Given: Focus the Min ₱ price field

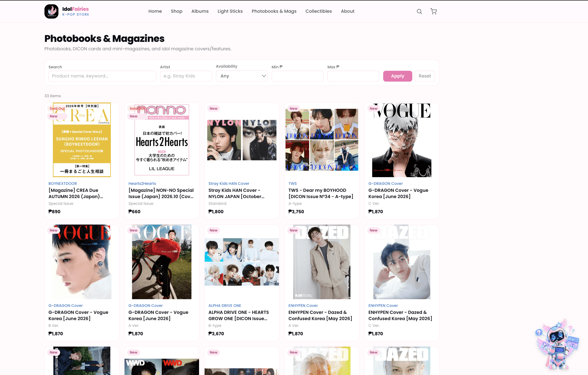Looking at the screenshot, I should point(297,76).
